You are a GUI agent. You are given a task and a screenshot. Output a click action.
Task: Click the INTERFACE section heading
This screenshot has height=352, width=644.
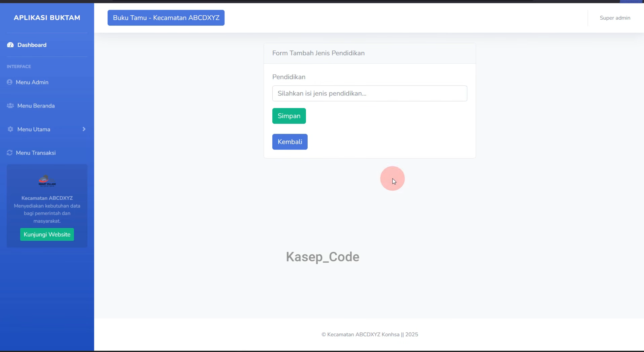point(19,66)
